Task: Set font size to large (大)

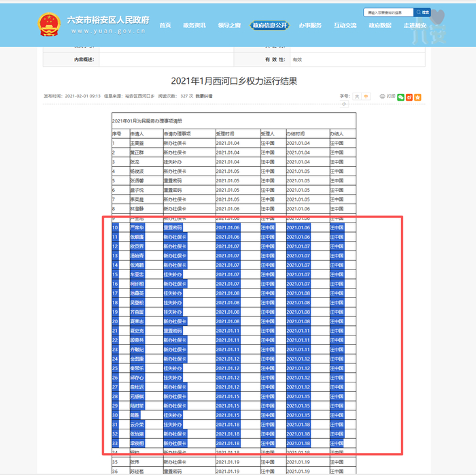Action: (x=357, y=97)
